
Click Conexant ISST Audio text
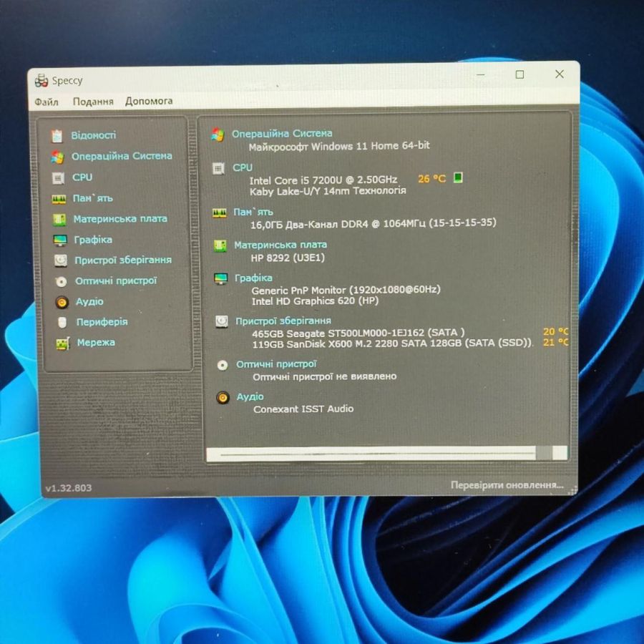(x=303, y=409)
